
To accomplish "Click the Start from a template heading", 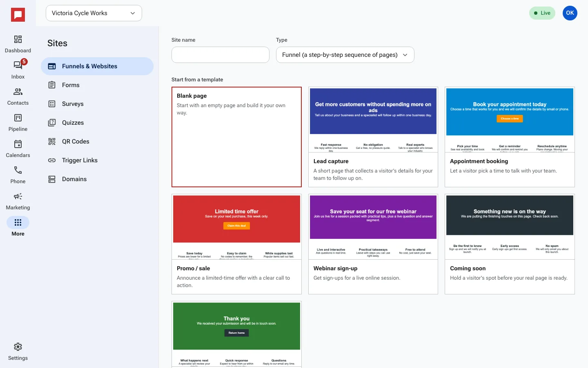I will pyautogui.click(x=197, y=80).
